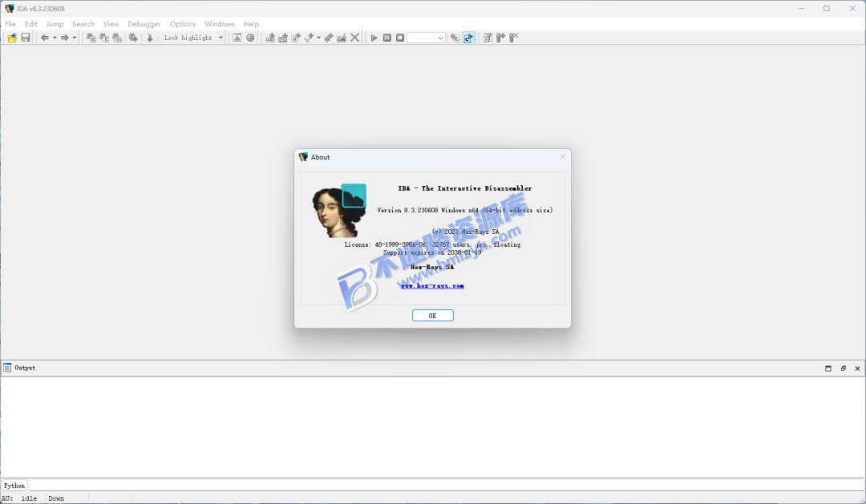Click the Python command input field

tap(447, 486)
